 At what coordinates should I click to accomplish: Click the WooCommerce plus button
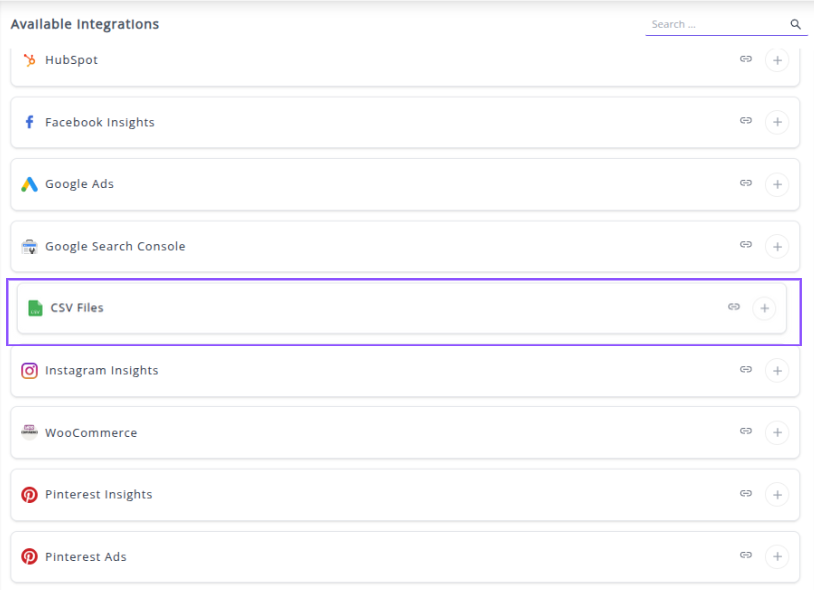pyautogui.click(x=776, y=433)
